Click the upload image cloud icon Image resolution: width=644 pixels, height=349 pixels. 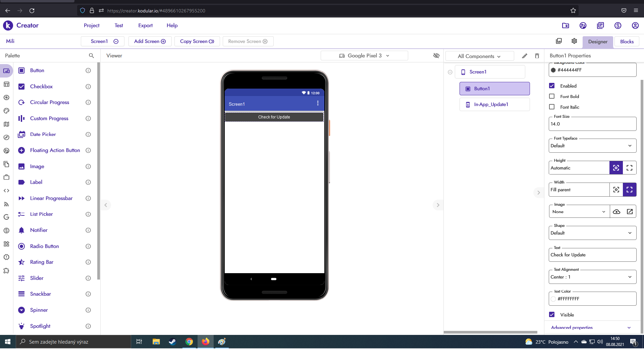(x=616, y=212)
